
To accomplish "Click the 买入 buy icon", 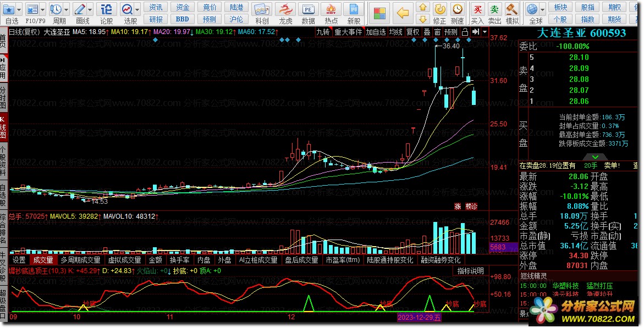I will pyautogui.click(x=477, y=9).
